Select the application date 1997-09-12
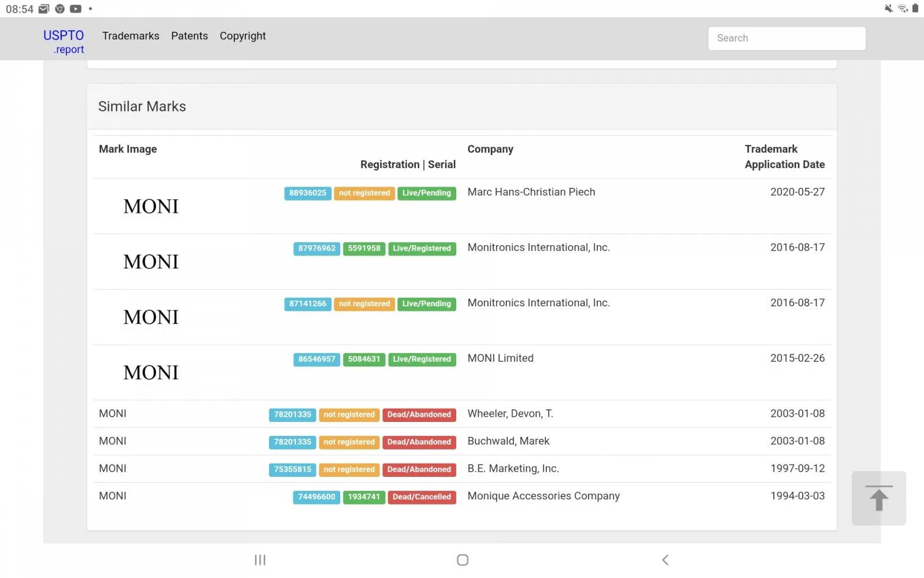This screenshot has height=578, width=924. pyautogui.click(x=798, y=469)
